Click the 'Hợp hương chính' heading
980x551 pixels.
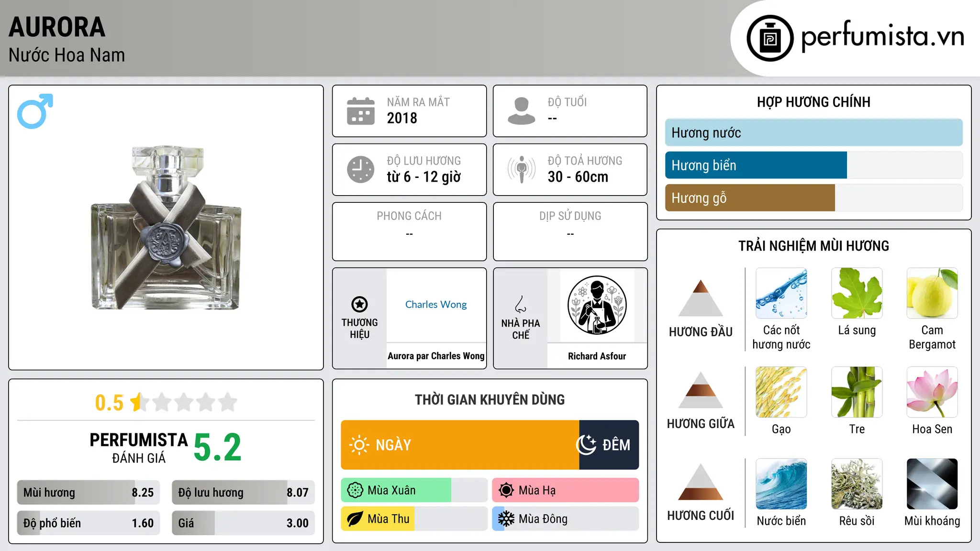[x=814, y=102]
